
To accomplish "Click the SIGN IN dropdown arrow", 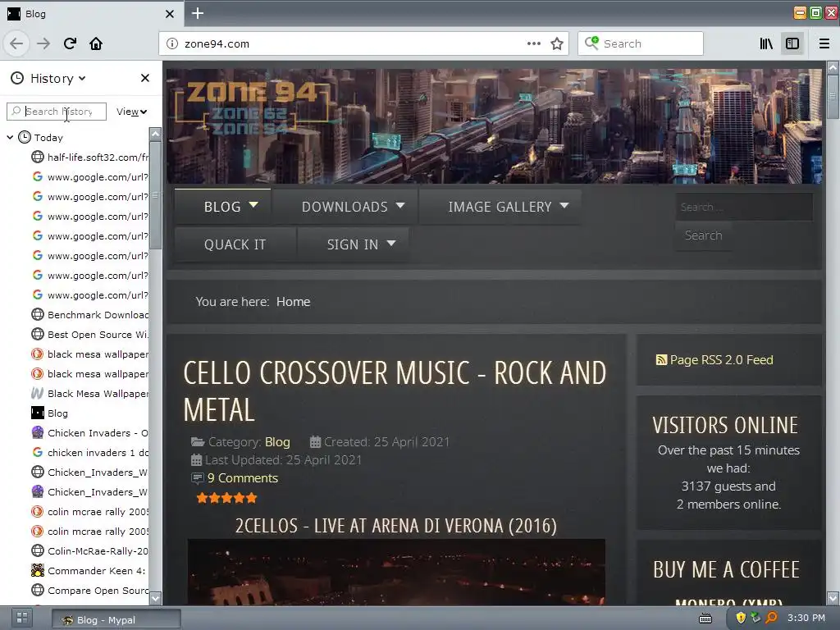I will [391, 243].
